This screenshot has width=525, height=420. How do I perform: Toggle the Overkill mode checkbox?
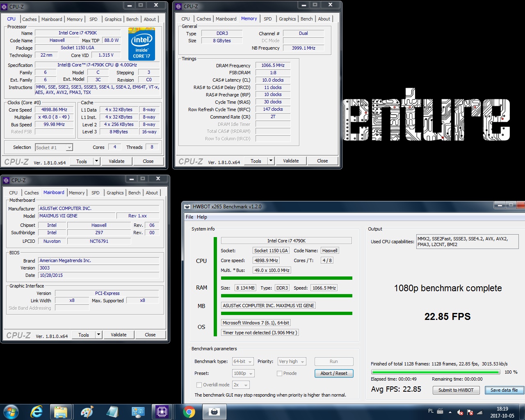[x=199, y=385]
